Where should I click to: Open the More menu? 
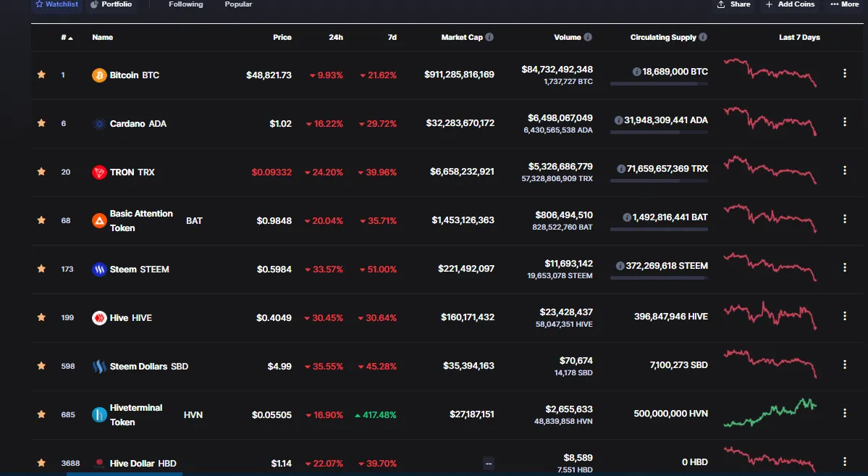click(845, 4)
